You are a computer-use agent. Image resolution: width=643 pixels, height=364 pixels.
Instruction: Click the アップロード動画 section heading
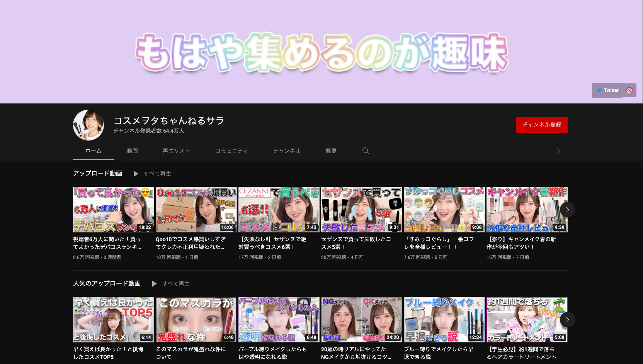coord(98,173)
